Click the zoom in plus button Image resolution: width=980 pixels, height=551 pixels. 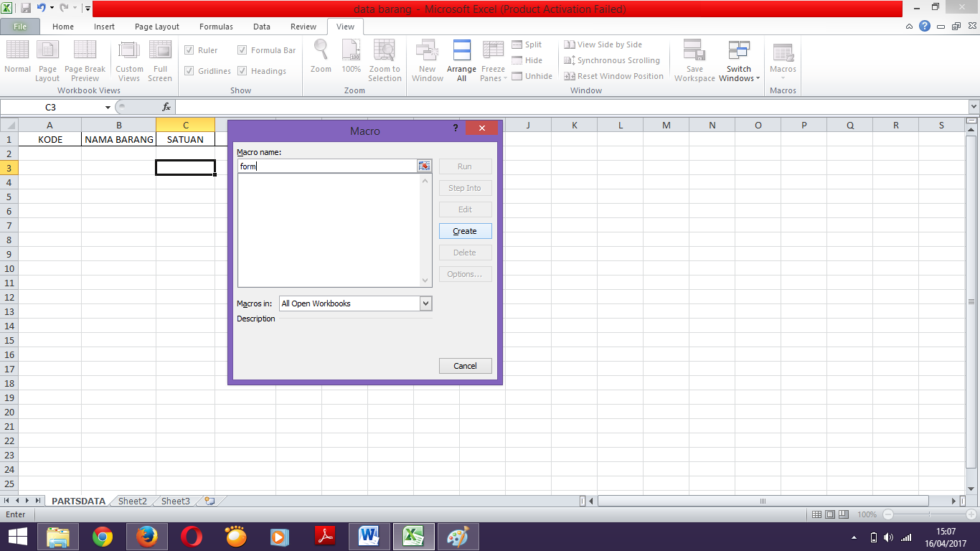[971, 514]
